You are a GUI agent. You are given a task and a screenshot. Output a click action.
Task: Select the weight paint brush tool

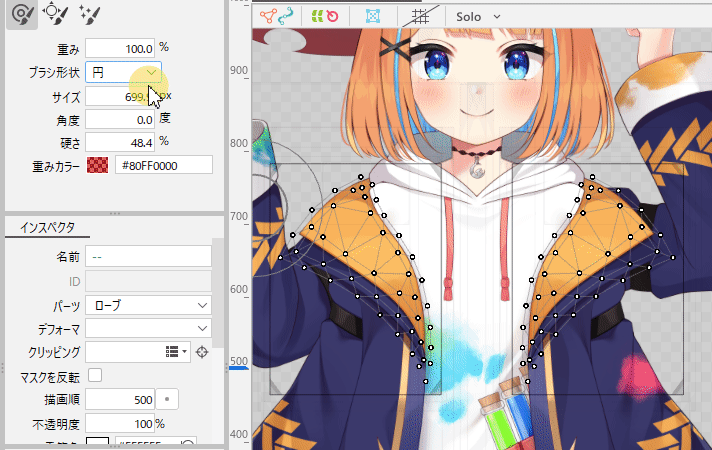click(21, 14)
